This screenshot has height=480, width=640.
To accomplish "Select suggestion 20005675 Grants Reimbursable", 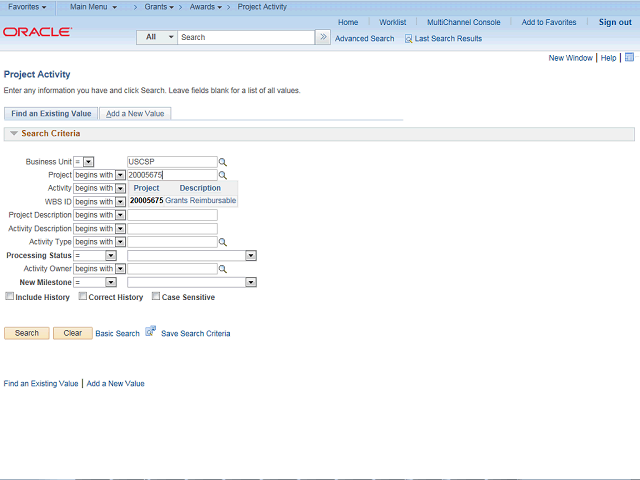I will point(183,200).
